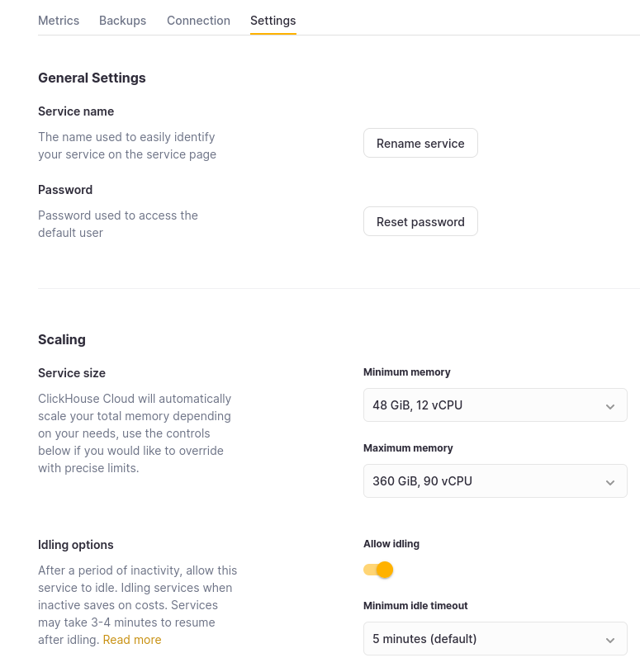Expand the chevron on the idle timeout selector

point(610,639)
